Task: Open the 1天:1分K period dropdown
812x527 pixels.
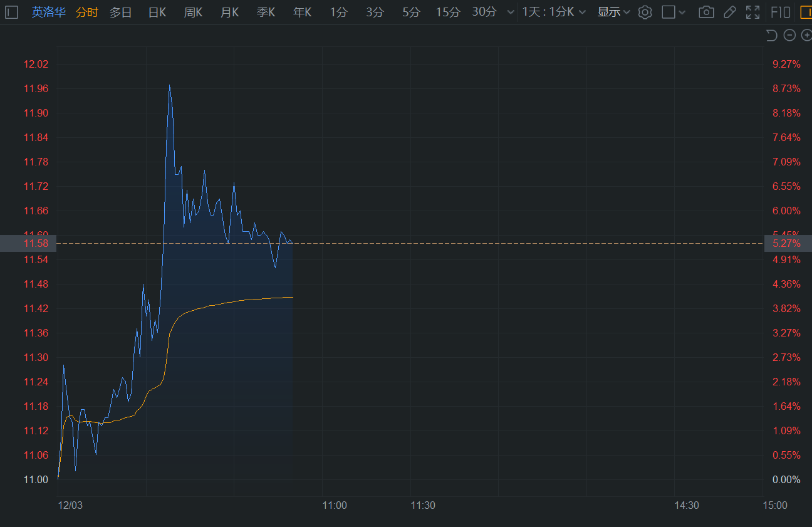Action: pyautogui.click(x=554, y=12)
